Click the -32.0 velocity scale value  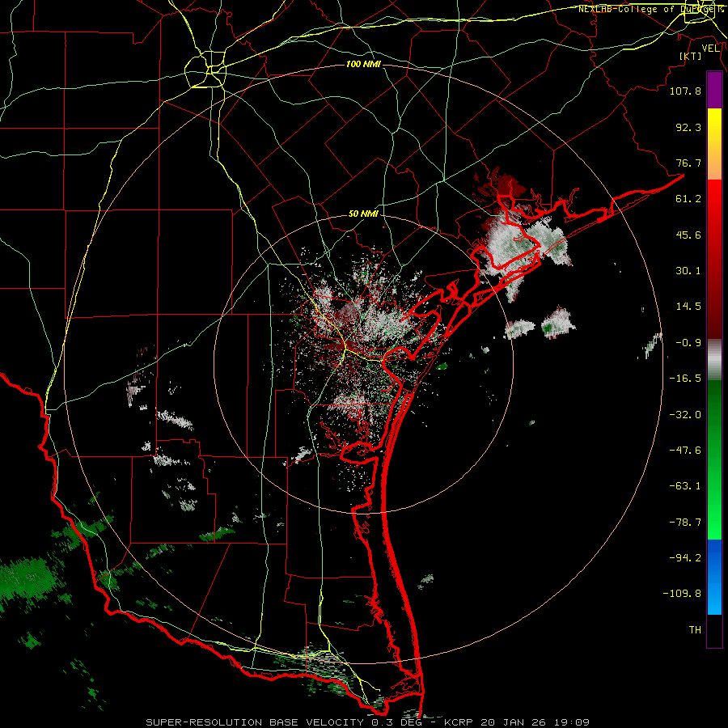[x=685, y=415]
